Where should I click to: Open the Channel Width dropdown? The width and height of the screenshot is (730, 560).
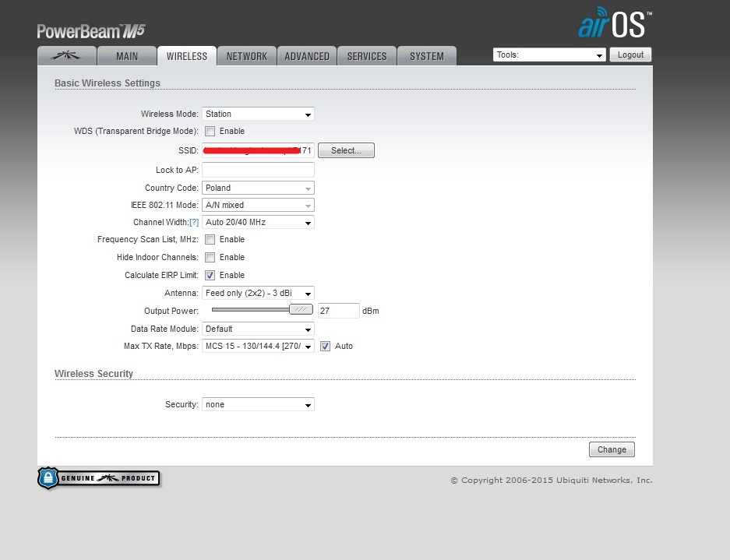click(258, 222)
